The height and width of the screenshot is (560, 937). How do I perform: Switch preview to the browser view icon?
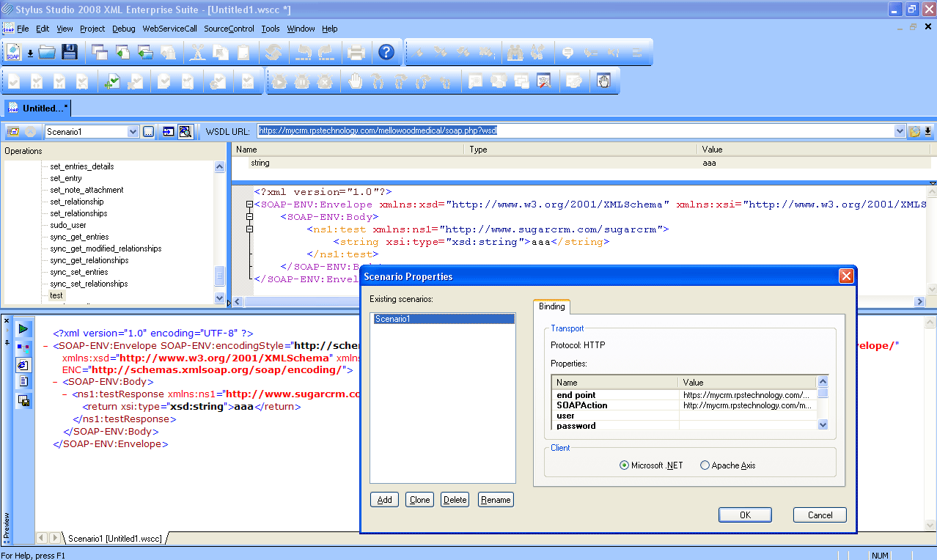point(23,364)
